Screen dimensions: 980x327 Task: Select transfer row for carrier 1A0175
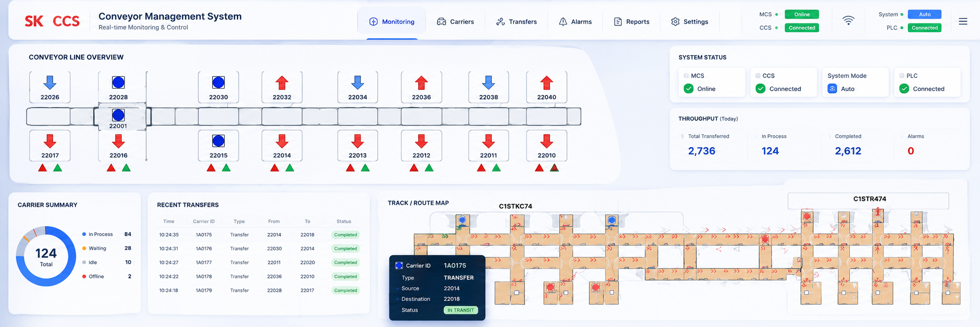[x=259, y=235]
